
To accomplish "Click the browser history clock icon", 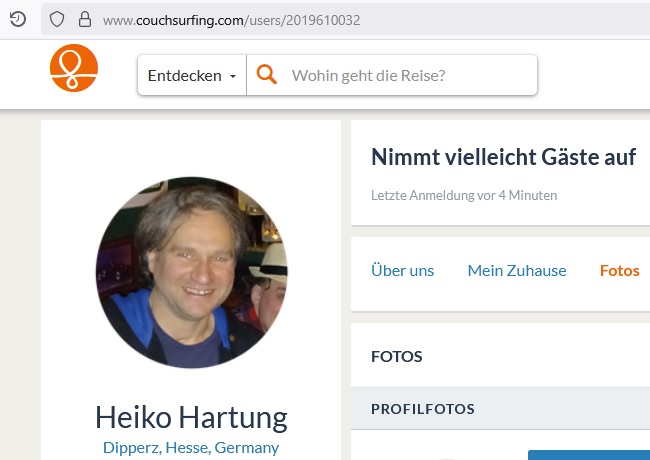I will 17,19.
